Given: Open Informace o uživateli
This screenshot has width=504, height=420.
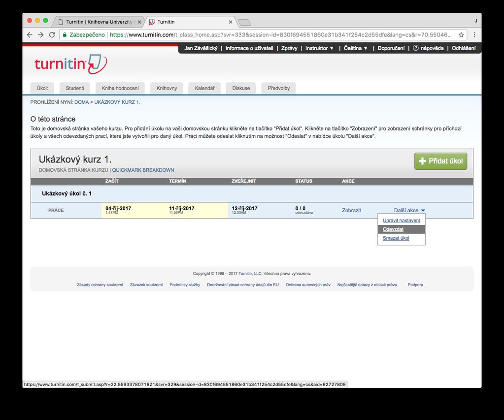Looking at the screenshot, I should click(x=249, y=48).
